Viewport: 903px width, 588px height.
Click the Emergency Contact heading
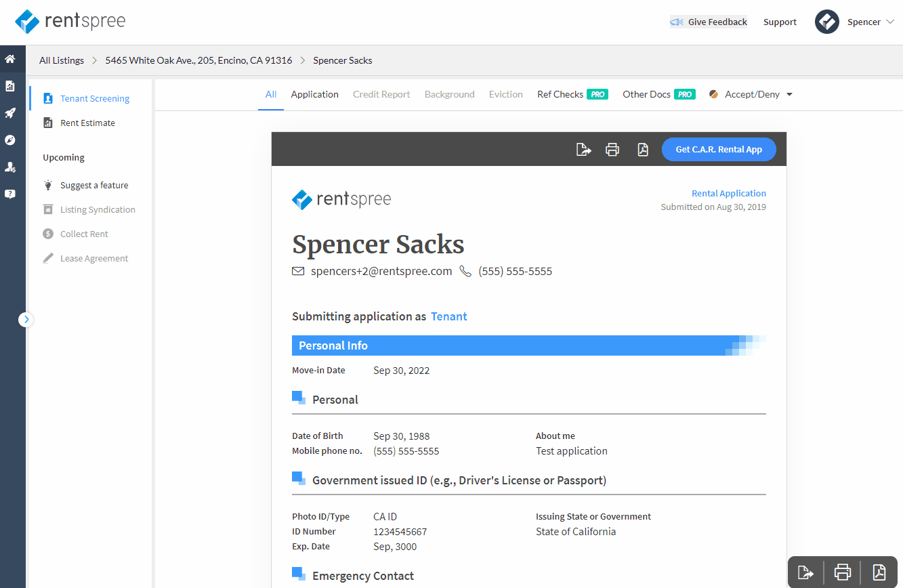click(363, 576)
